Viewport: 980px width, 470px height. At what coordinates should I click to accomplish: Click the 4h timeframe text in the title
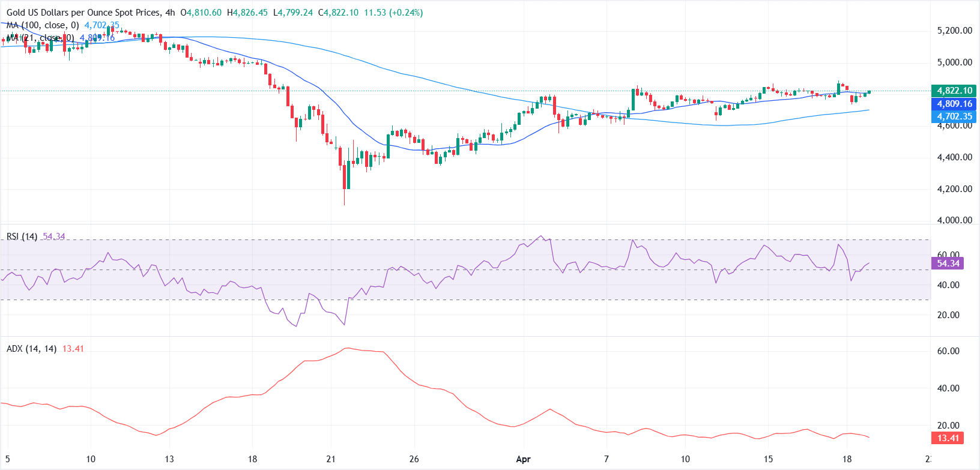[x=169, y=13]
